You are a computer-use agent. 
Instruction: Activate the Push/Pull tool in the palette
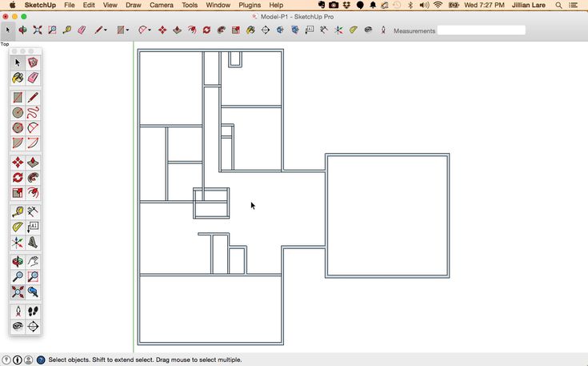coord(33,163)
